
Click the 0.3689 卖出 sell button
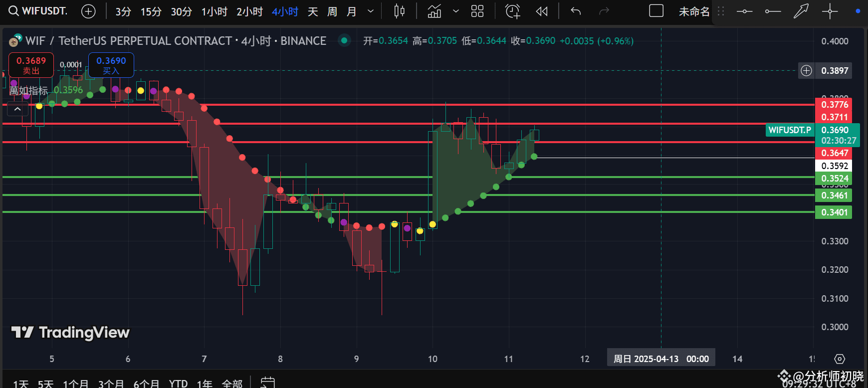[31, 65]
